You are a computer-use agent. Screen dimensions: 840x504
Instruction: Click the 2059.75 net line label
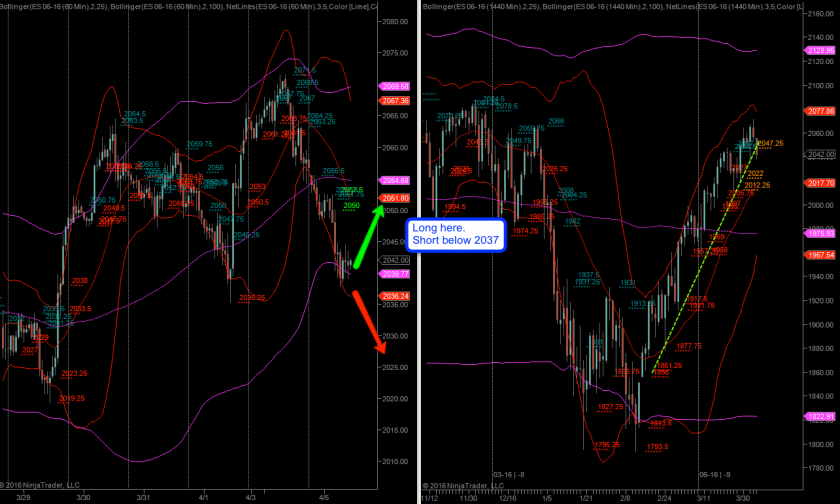click(x=199, y=144)
